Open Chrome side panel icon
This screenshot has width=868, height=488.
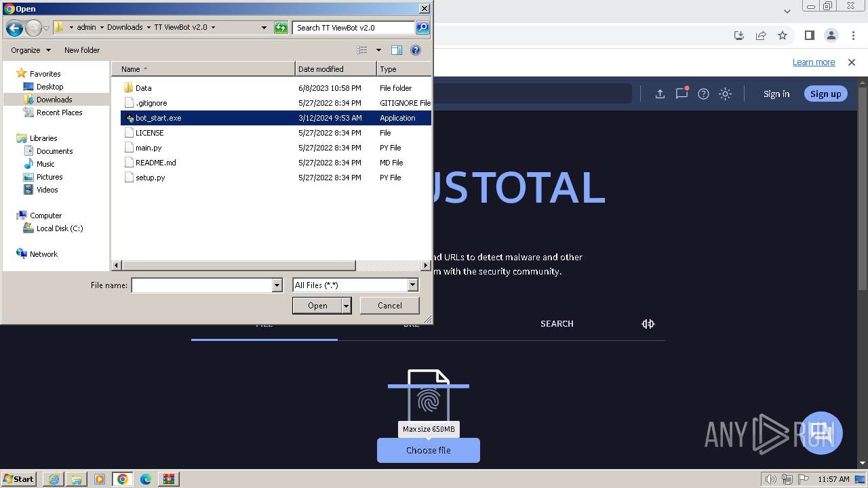coord(809,35)
